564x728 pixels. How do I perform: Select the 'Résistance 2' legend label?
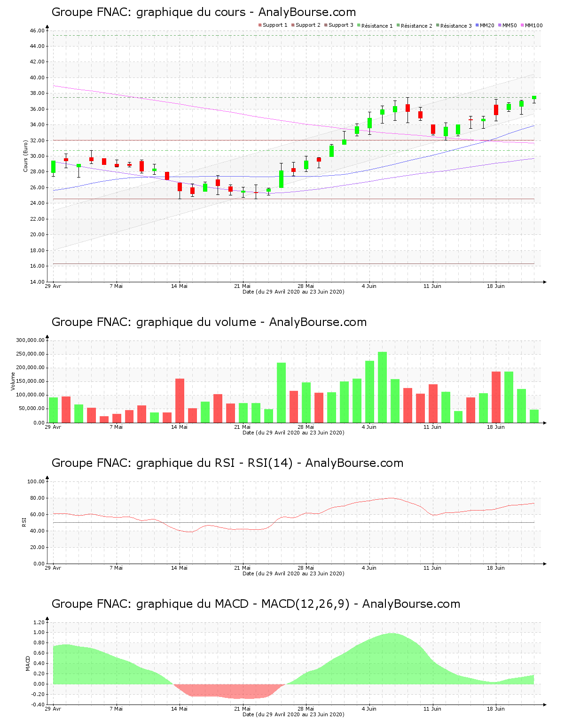[416, 25]
